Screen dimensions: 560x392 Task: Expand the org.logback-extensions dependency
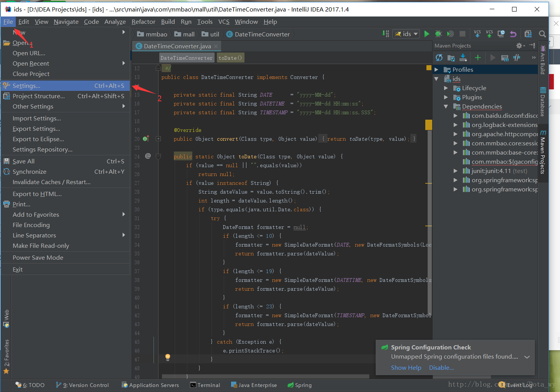[x=456, y=125]
